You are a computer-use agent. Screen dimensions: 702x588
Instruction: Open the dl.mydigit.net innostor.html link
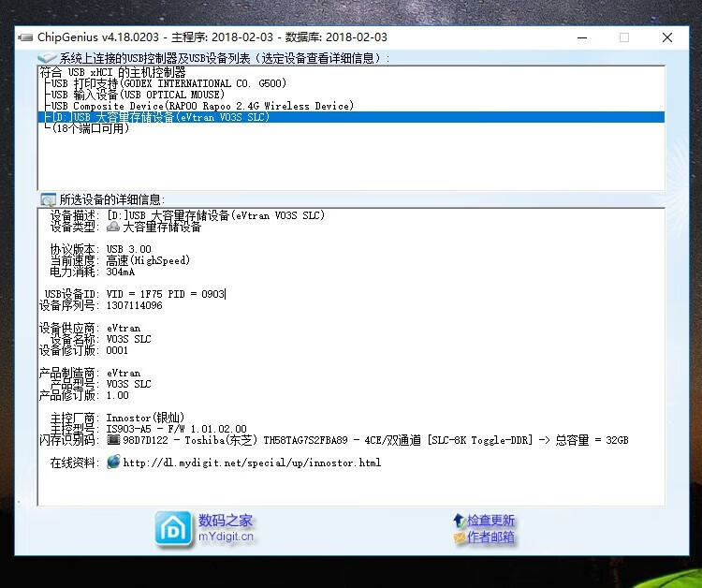252,463
